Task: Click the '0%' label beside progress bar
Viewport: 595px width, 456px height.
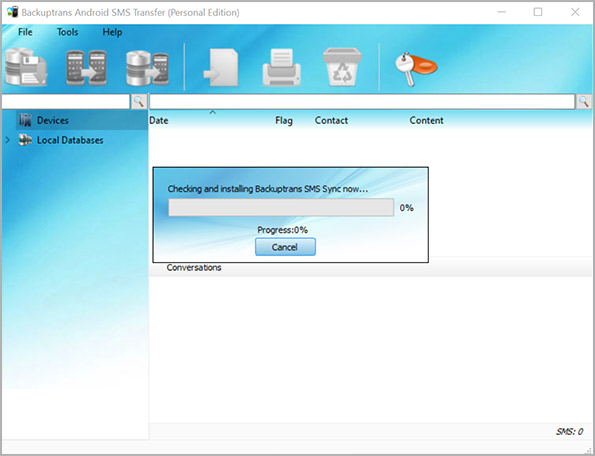Action: 406,208
